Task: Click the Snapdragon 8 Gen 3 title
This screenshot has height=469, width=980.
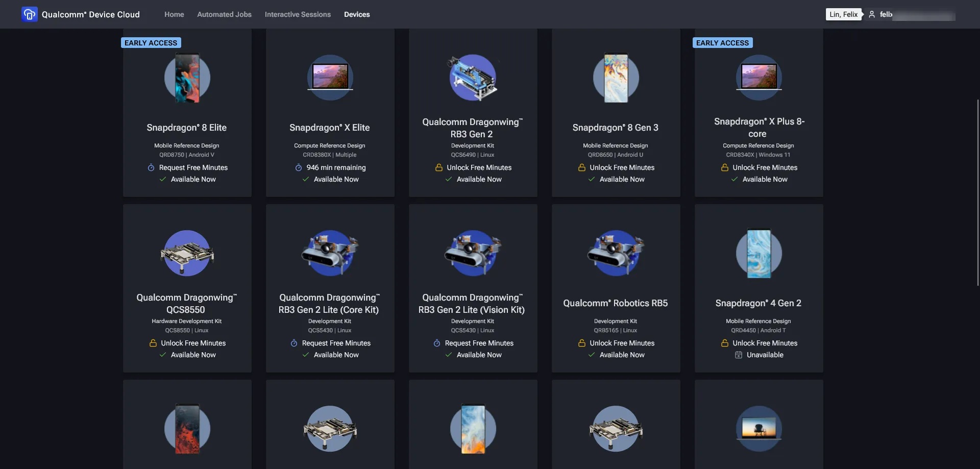Action: [x=616, y=128]
